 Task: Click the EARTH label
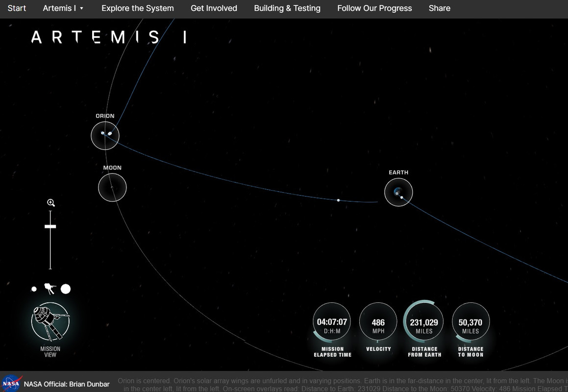pos(398,172)
